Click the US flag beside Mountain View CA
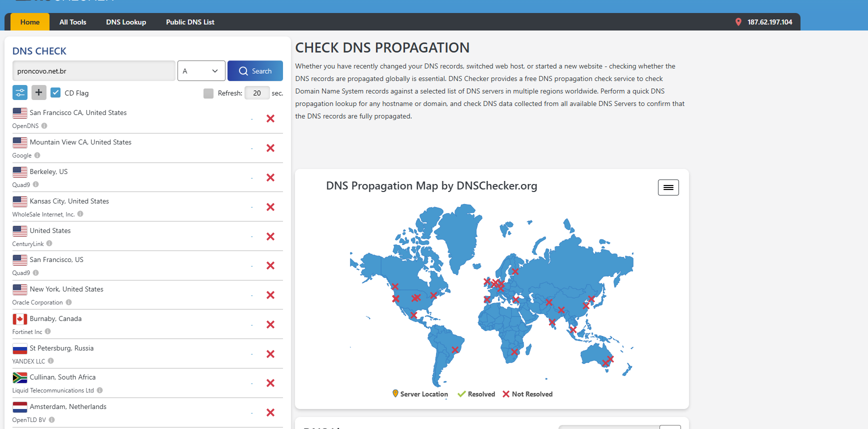The width and height of the screenshot is (868, 429). 20,142
